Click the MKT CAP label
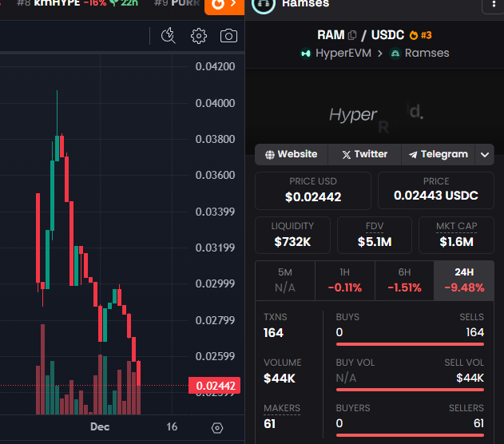This screenshot has height=444, width=504. (456, 226)
